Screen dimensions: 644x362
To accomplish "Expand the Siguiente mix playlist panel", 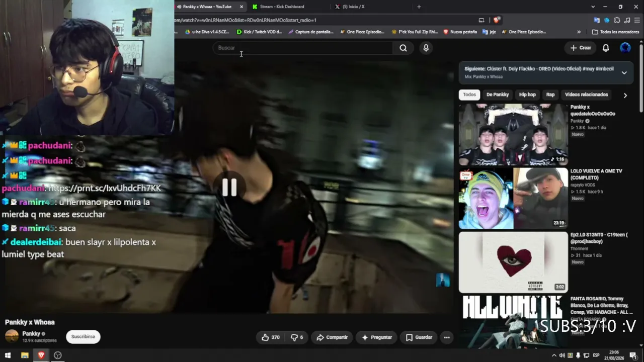I will click(624, 72).
